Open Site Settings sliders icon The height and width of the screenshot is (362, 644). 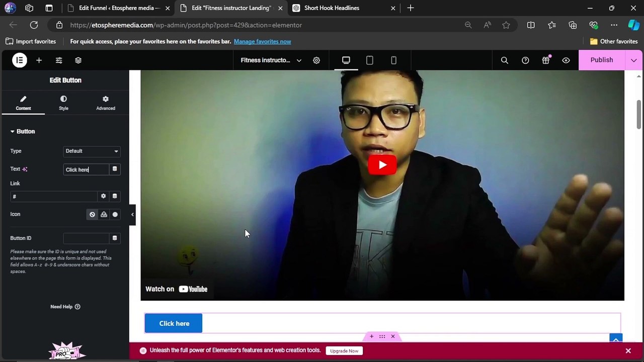[x=59, y=60]
